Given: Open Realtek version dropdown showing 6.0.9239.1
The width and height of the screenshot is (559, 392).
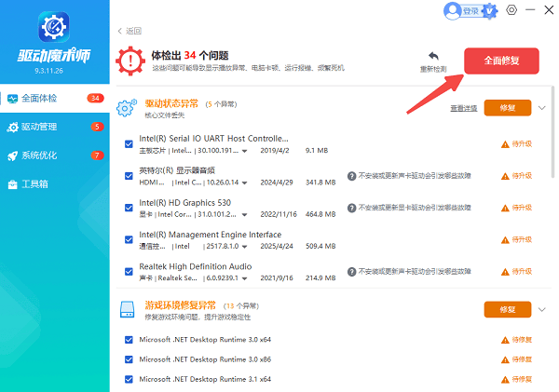Looking at the screenshot, I should coord(244,278).
